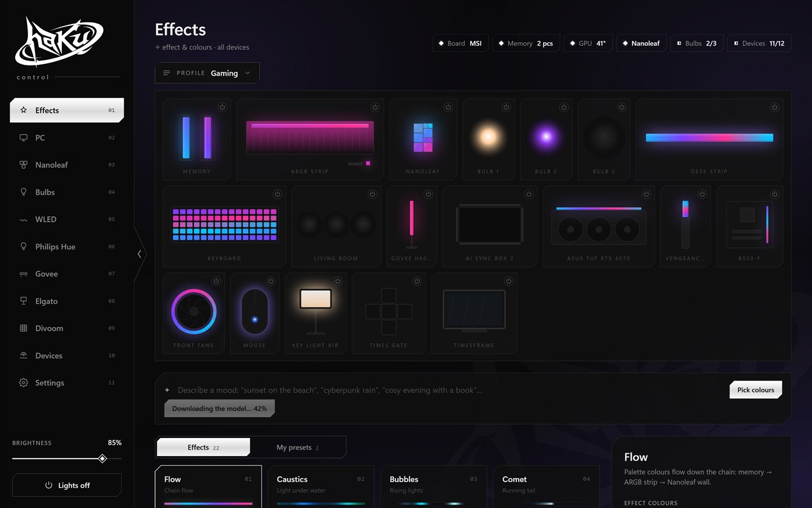Click the monitor icon beside PC
Viewport: 812px width, 508px height.
pyautogui.click(x=24, y=138)
